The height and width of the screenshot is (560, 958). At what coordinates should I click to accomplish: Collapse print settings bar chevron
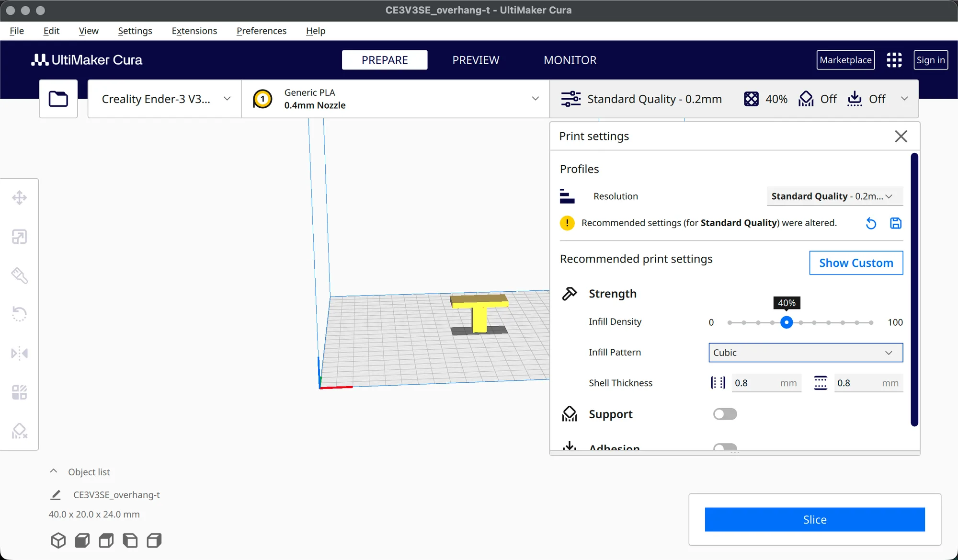pyautogui.click(x=904, y=99)
